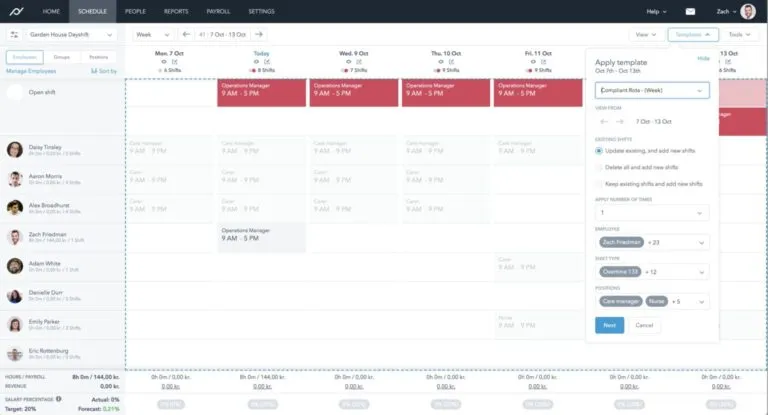Viewport: 768px width, 415px height.
Task: Open the Payroll menu
Action: pos(218,11)
